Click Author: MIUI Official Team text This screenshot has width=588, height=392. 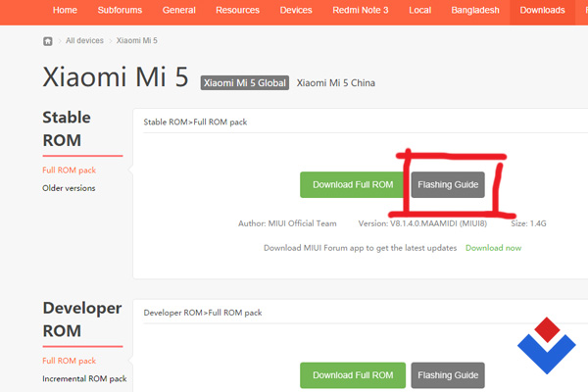[287, 223]
